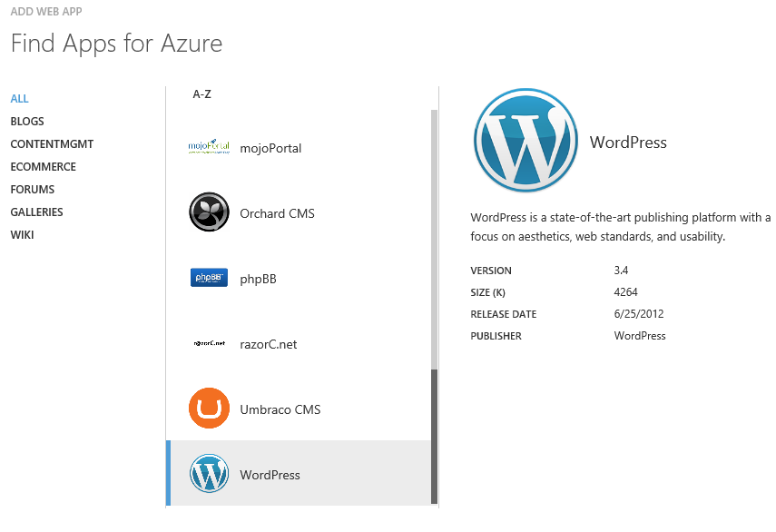Filter apps by CONTENTMGMT category
776x532 pixels.
coord(52,144)
